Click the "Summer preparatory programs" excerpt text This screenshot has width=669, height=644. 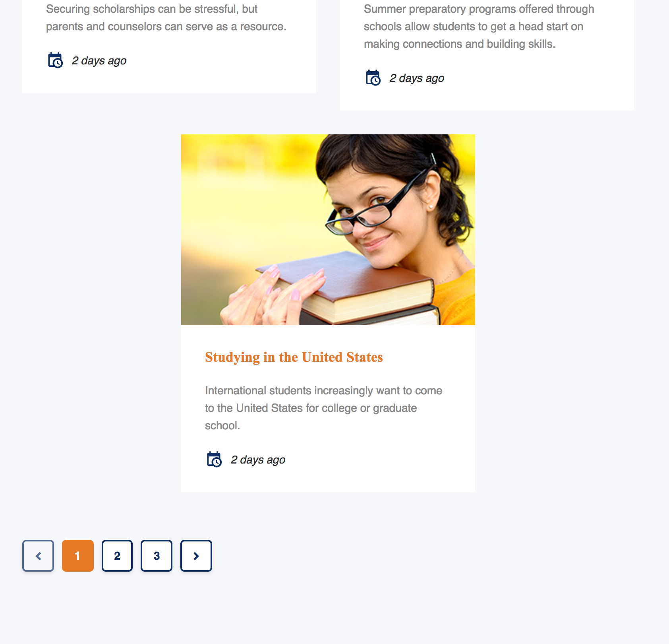pos(479,27)
